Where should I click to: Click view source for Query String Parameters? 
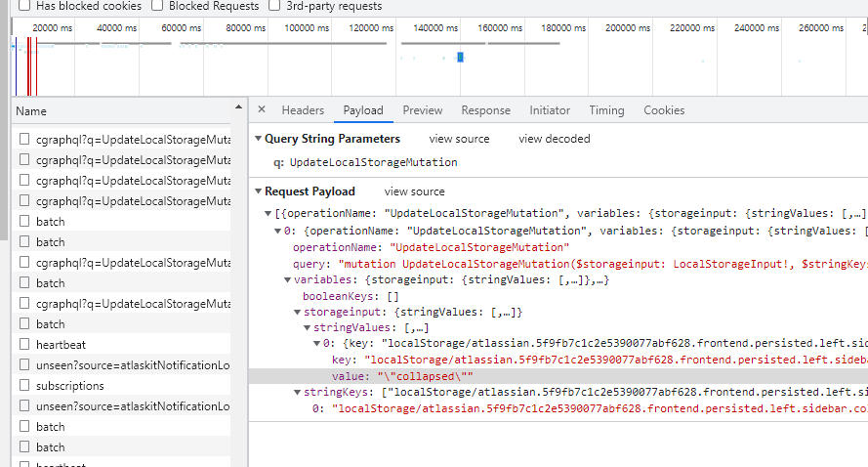click(460, 139)
